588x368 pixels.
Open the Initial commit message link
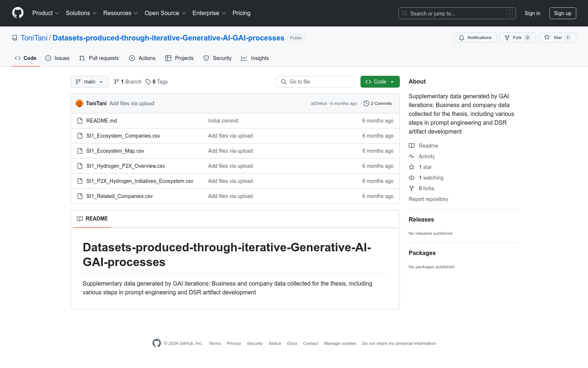coord(223,121)
